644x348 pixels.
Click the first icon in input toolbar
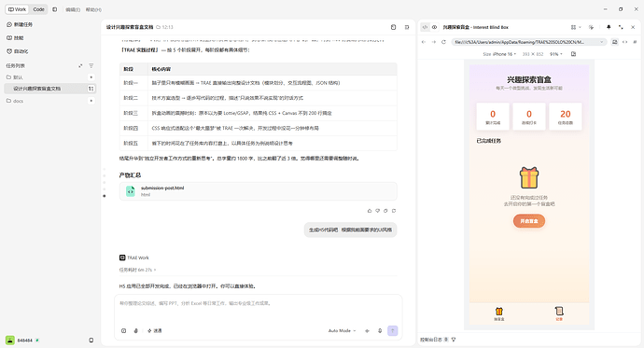[x=123, y=331]
